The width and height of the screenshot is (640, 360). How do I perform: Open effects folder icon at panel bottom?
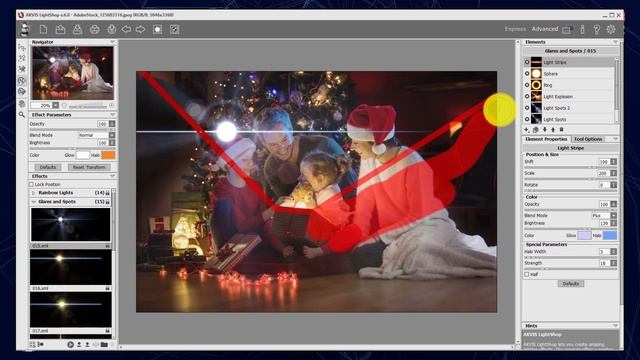pos(104,344)
